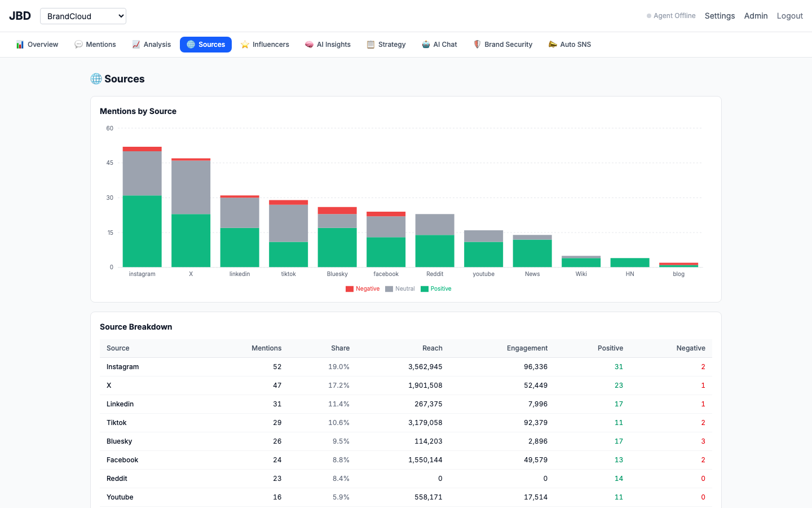Click the Source column header
The height and width of the screenshot is (508, 812).
[118, 348]
